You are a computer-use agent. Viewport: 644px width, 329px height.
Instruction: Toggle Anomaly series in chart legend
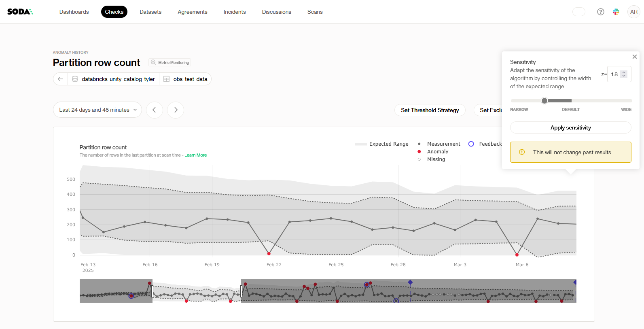click(x=433, y=152)
